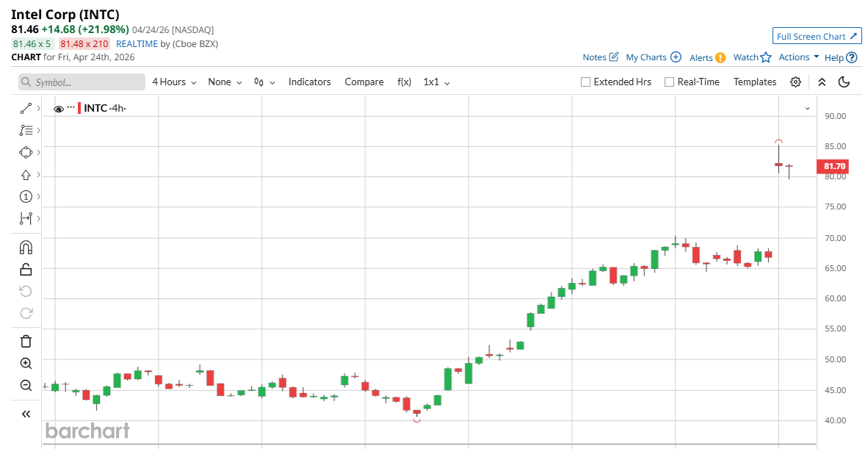Toggle INTC series visibility eye icon
868x449 pixels.
click(x=58, y=109)
